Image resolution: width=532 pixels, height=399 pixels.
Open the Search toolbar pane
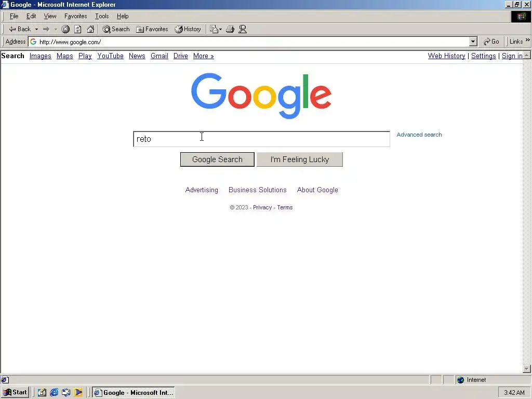click(x=116, y=29)
